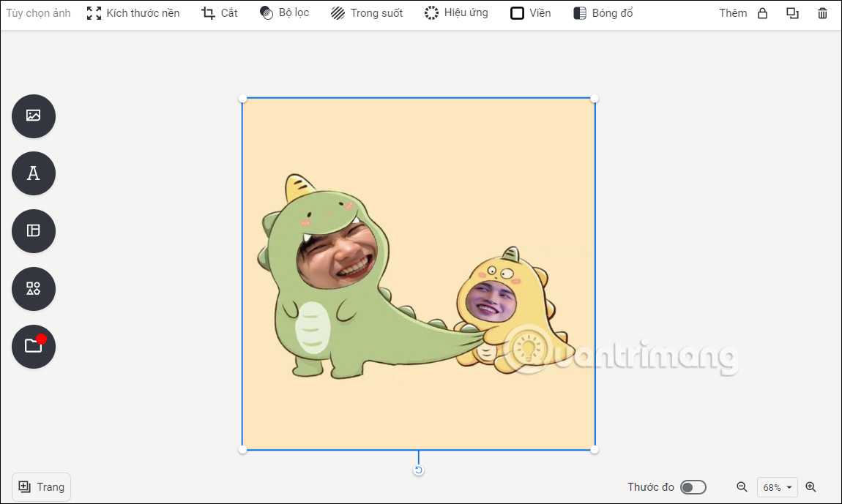Open the photos panel in the sidebar
The image size is (842, 504).
(x=33, y=116)
